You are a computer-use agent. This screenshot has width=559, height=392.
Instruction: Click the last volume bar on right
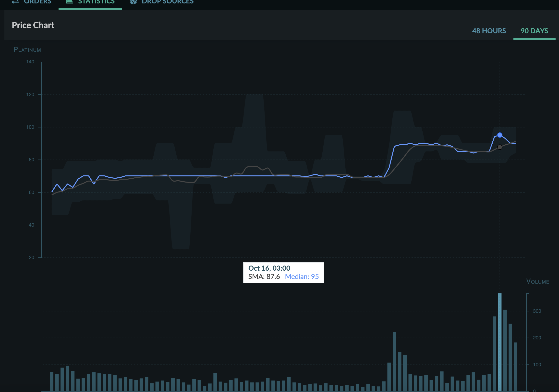point(515,367)
